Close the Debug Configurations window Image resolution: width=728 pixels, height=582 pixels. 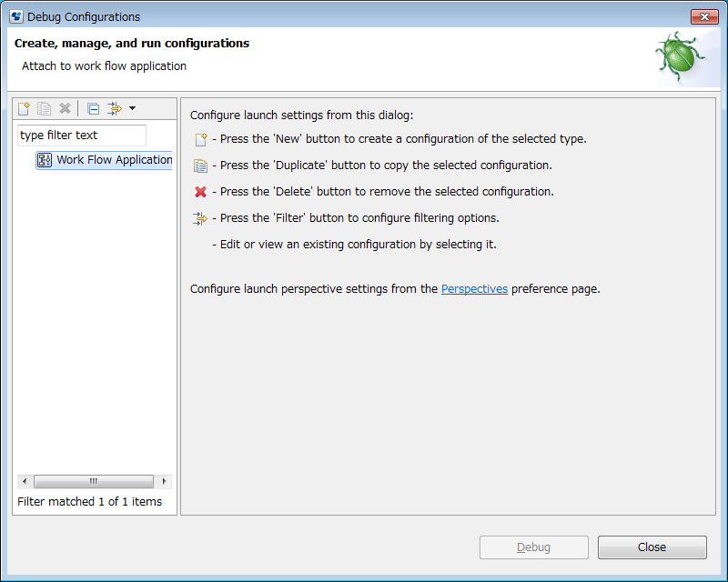[704, 16]
